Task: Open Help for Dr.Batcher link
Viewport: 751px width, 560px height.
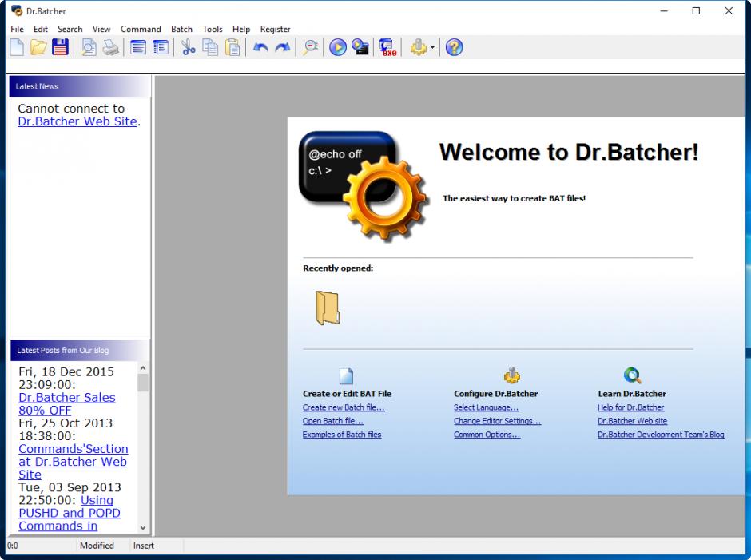Action: [631, 407]
